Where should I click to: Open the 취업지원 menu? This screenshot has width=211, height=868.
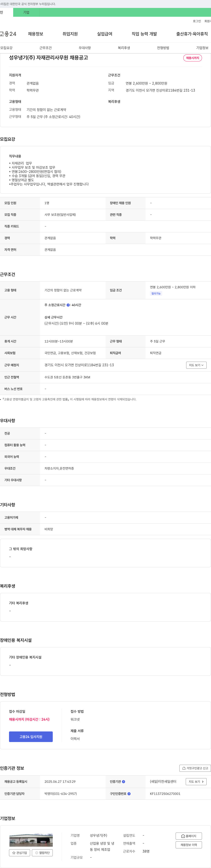coord(70,34)
